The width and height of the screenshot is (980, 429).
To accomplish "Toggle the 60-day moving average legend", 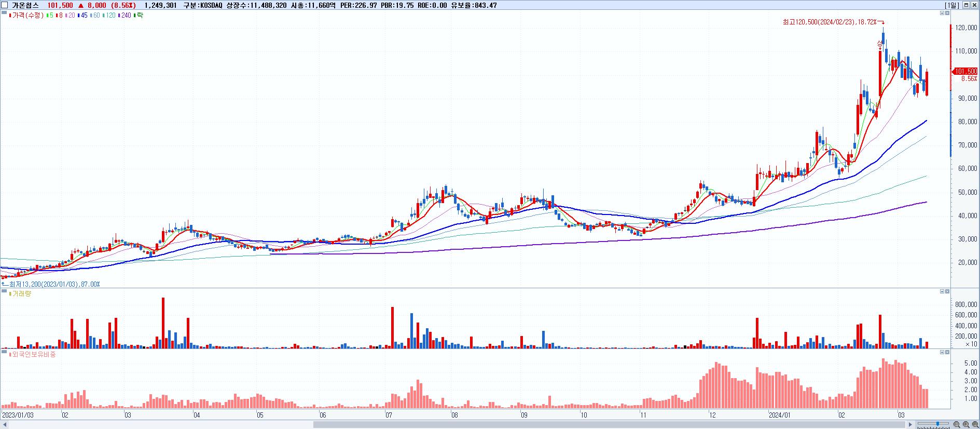I will (x=95, y=15).
